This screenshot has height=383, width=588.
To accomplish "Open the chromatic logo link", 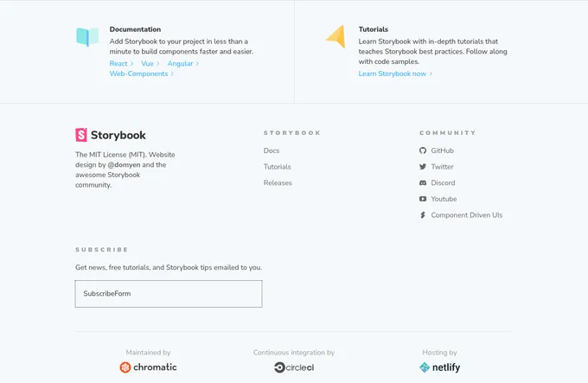I will pyautogui.click(x=148, y=367).
